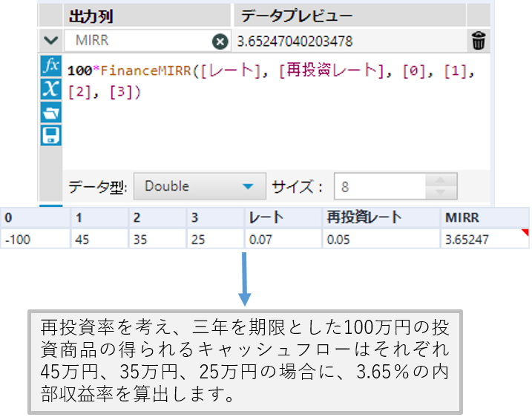This screenshot has height=417, width=532.
Task: Increase size with the stepper up arrow
Action: (443, 180)
